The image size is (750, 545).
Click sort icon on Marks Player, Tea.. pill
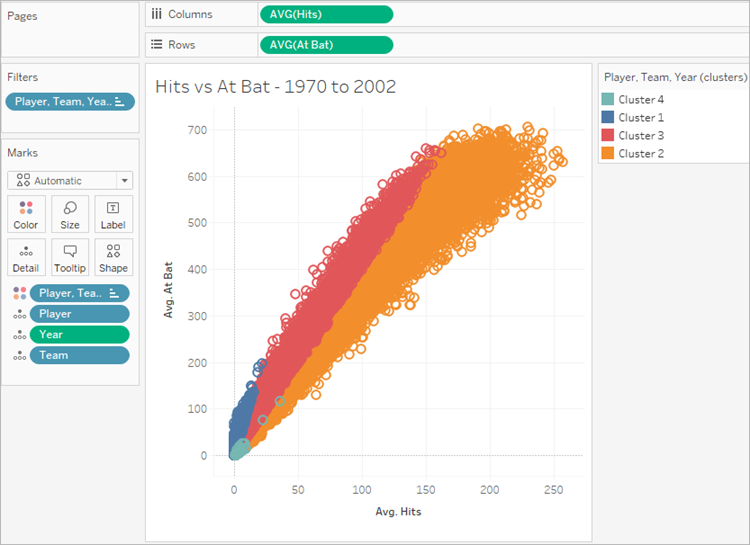point(114,293)
